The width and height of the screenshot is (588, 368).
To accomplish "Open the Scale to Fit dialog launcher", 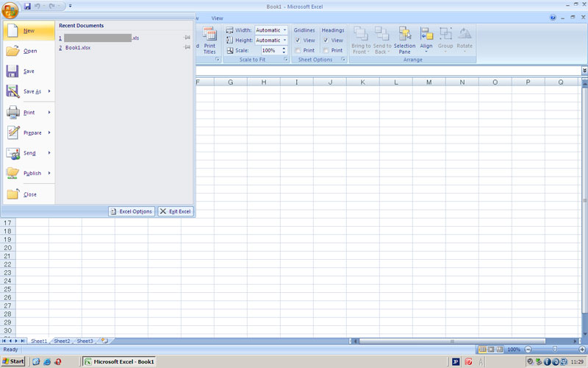I will 286,60.
